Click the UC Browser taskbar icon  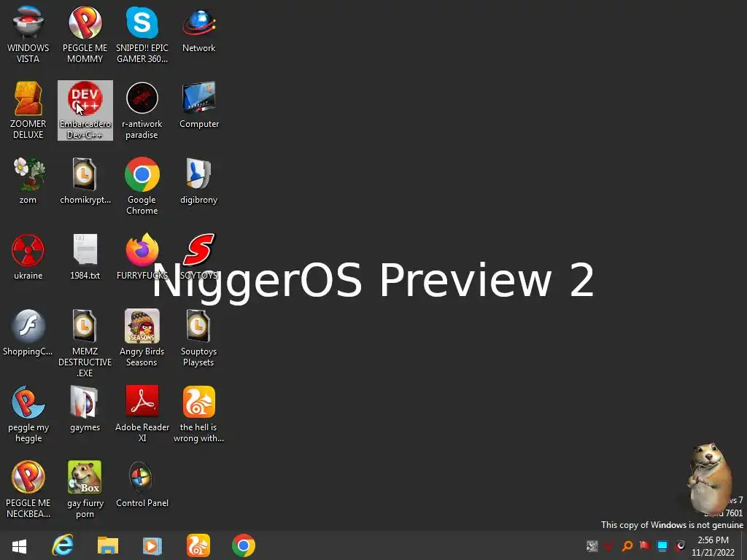198,545
